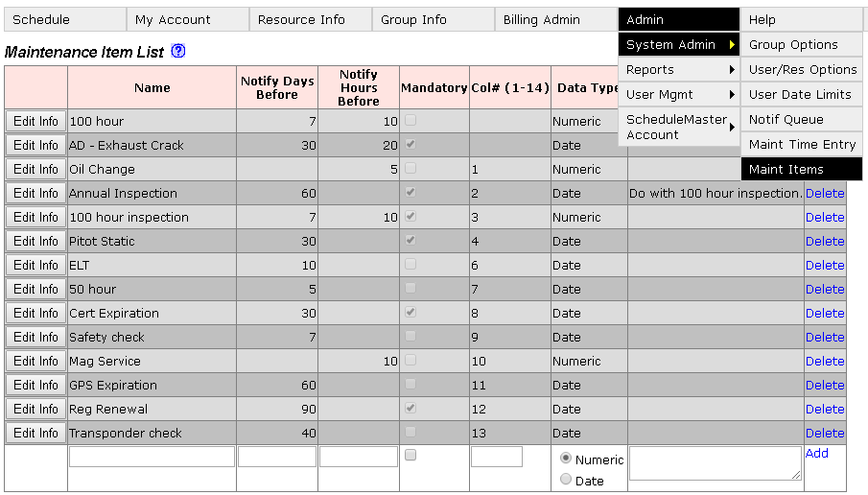Viewport: 868px width, 495px height.
Task: Click Edit Info for 50 hour
Action: point(36,289)
